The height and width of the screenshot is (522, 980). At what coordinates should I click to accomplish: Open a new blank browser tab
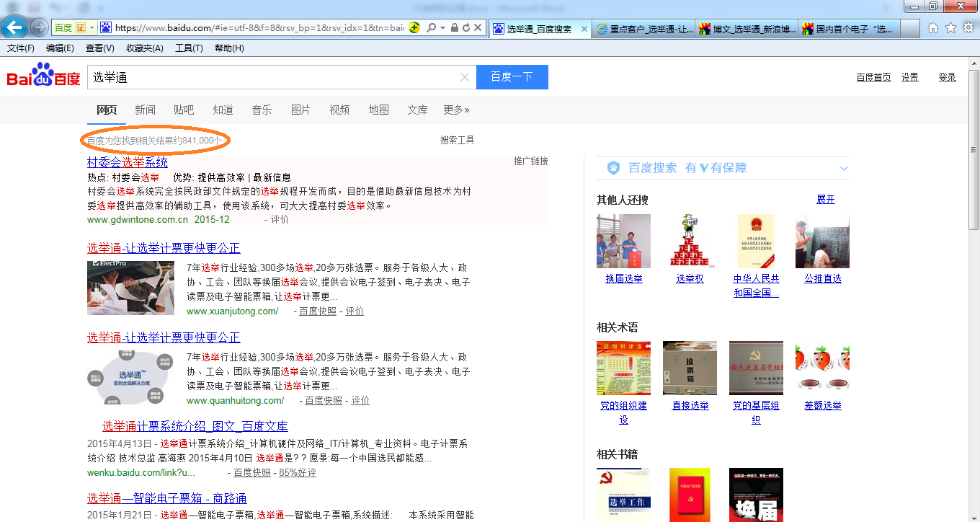911,30
